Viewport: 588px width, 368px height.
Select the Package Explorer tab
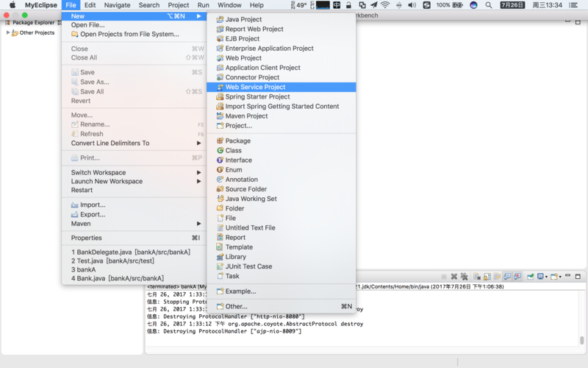[x=33, y=23]
